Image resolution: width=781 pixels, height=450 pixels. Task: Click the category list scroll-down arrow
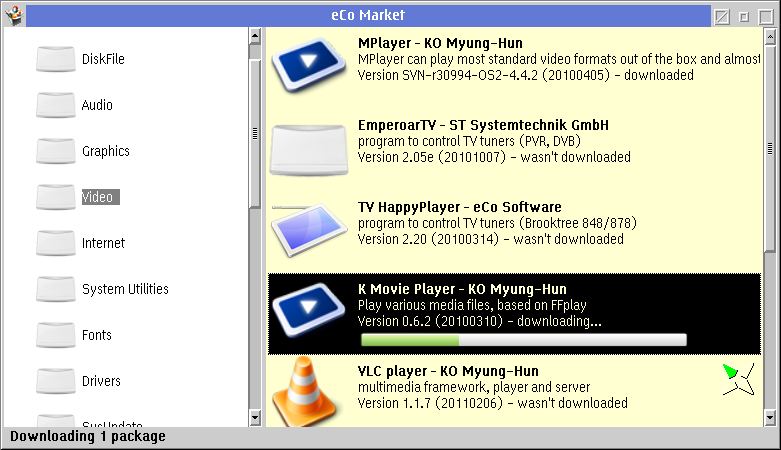coord(255,418)
